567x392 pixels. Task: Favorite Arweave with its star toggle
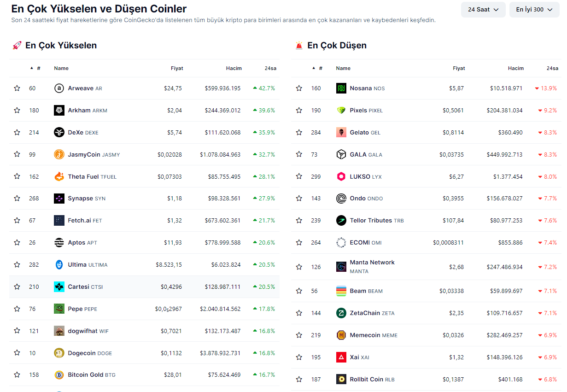[17, 88]
